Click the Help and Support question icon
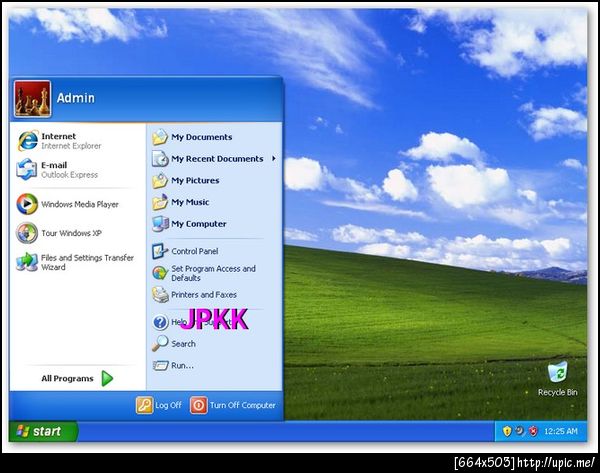Image resolution: width=600 pixels, height=473 pixels. pos(160,322)
